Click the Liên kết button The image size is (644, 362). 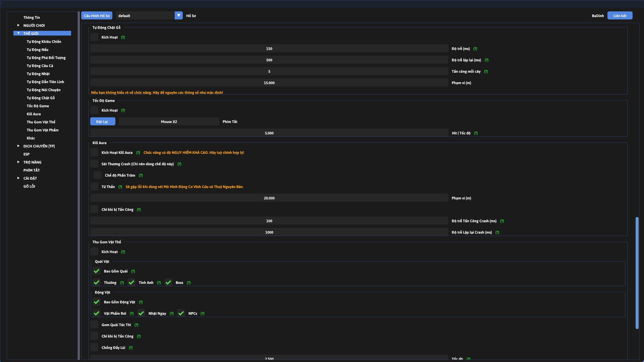tap(620, 16)
